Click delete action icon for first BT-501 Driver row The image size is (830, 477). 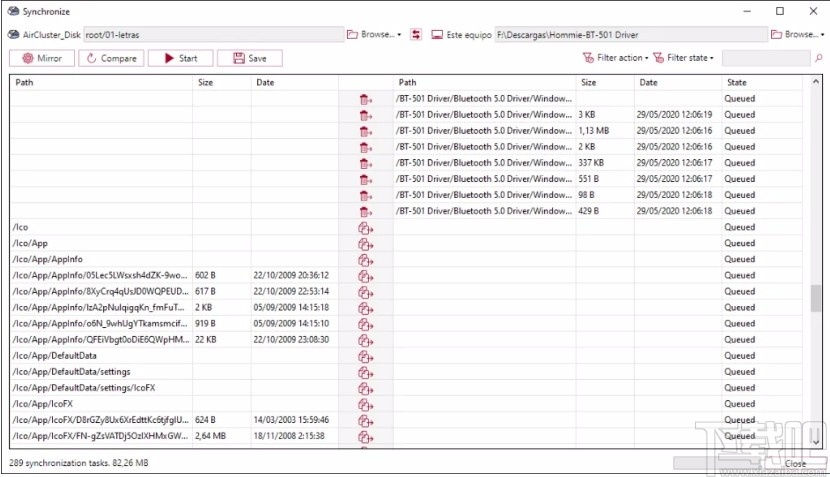point(365,100)
